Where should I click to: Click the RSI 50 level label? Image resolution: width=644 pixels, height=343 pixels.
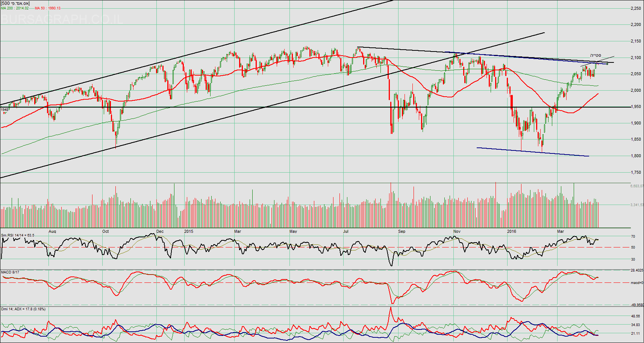pyautogui.click(x=633, y=247)
